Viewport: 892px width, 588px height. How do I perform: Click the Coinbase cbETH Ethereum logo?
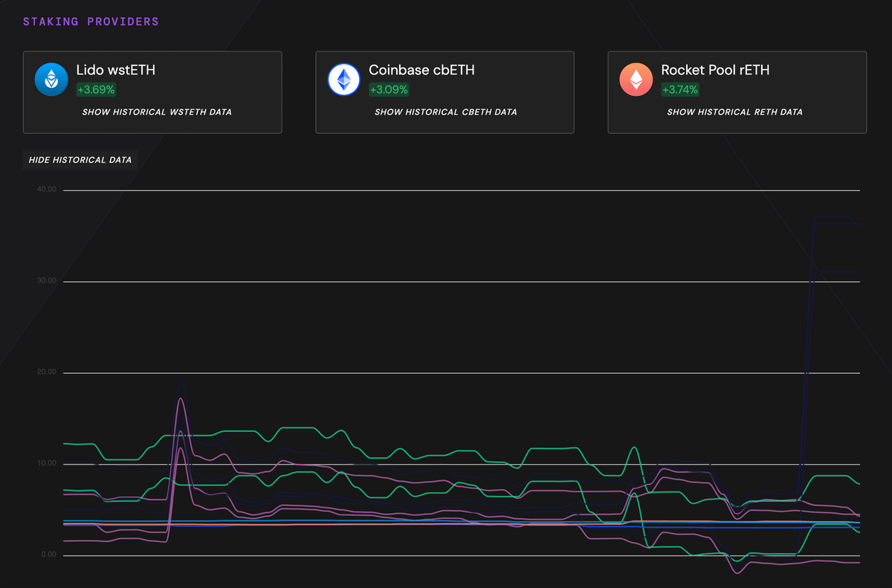(x=344, y=80)
